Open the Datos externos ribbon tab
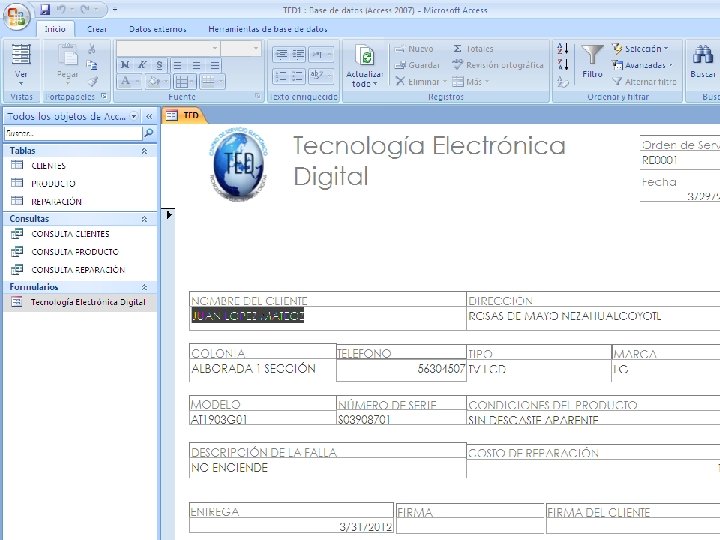The image size is (720, 540). pos(158,29)
